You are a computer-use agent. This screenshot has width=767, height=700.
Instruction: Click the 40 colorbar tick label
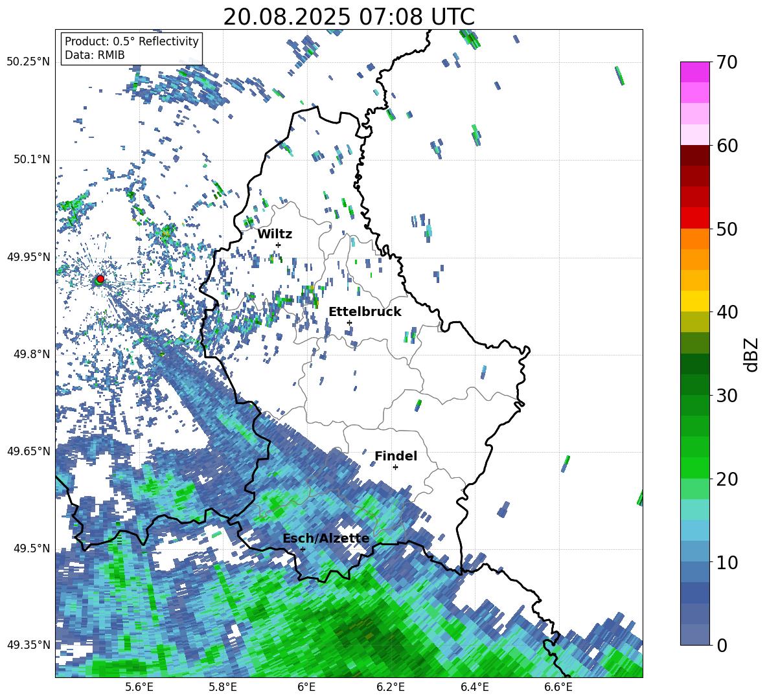click(727, 312)
